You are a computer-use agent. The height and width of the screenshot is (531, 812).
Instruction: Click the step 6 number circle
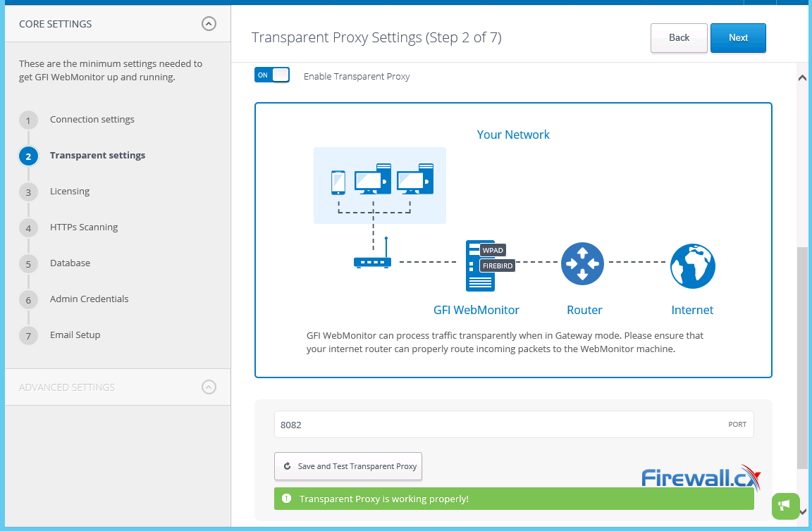tap(28, 300)
